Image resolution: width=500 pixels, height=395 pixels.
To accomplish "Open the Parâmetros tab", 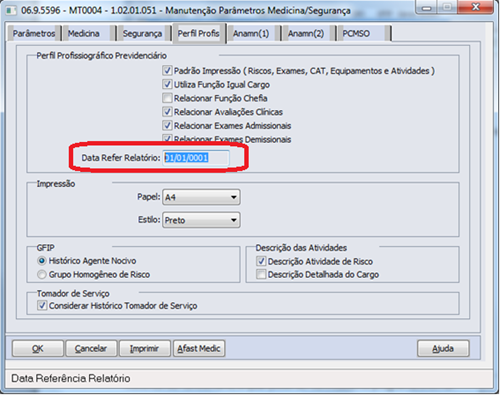I will pyautogui.click(x=34, y=33).
